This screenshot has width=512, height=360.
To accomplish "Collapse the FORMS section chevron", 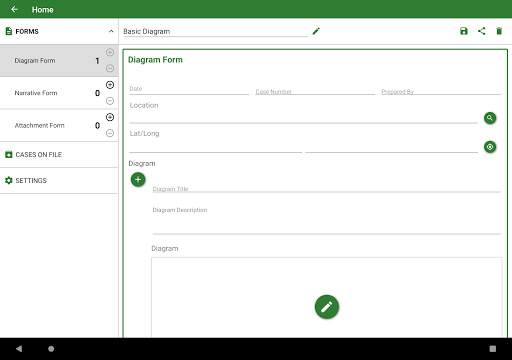I will [x=111, y=31].
